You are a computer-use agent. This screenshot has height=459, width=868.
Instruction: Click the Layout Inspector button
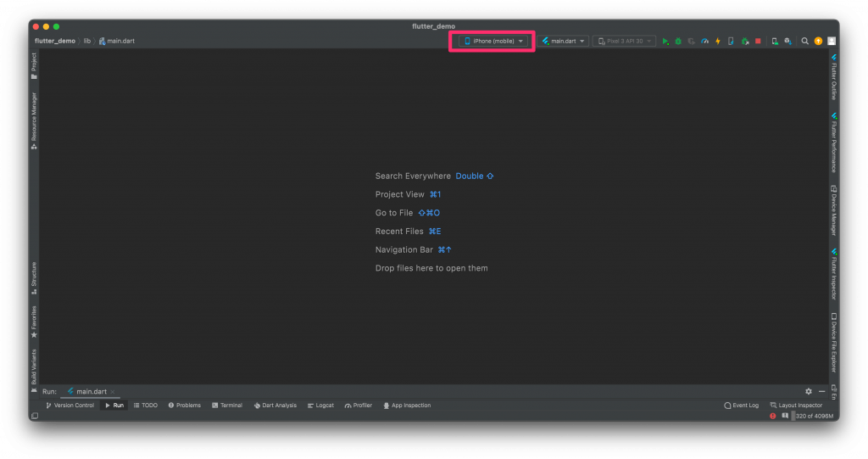click(x=796, y=406)
